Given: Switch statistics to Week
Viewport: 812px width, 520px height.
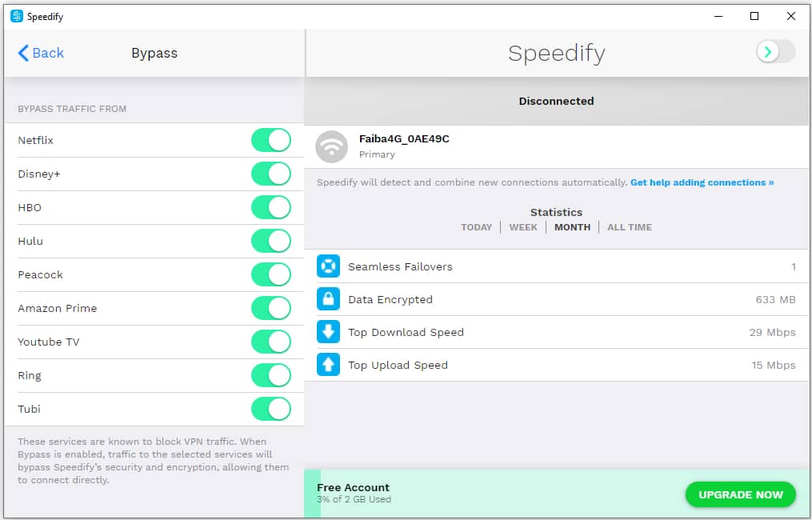Looking at the screenshot, I should [523, 227].
